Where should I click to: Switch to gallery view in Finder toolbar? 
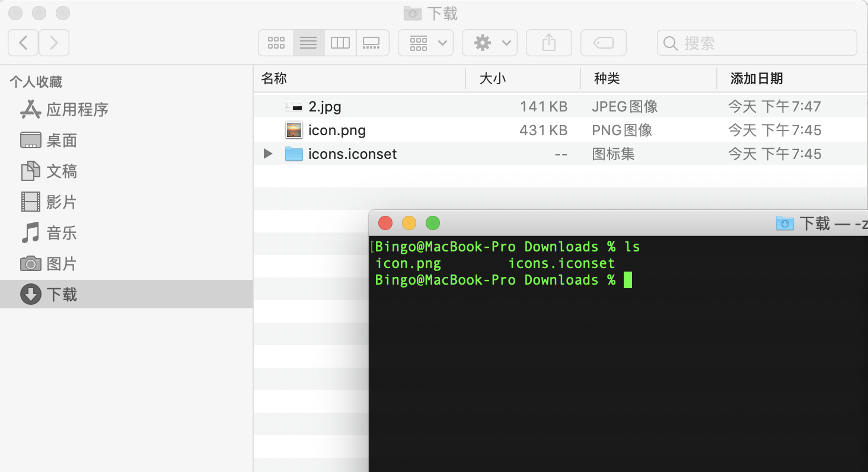click(372, 42)
